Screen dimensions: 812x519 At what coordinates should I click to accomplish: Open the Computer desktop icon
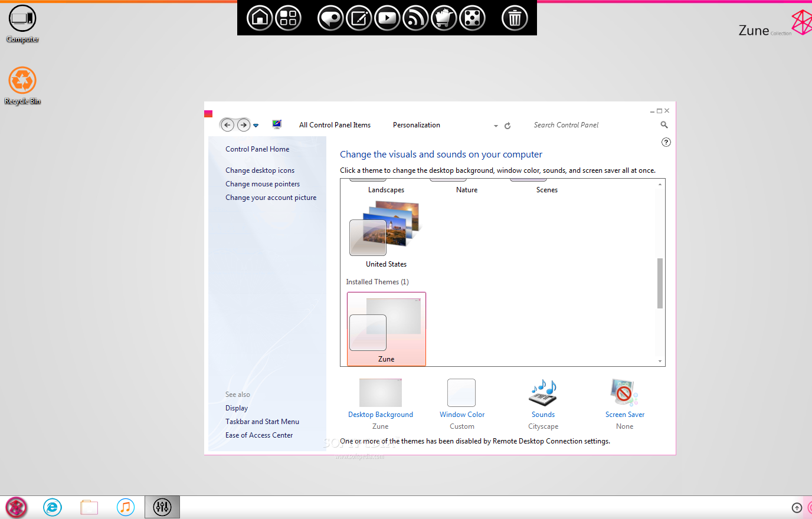22,24
